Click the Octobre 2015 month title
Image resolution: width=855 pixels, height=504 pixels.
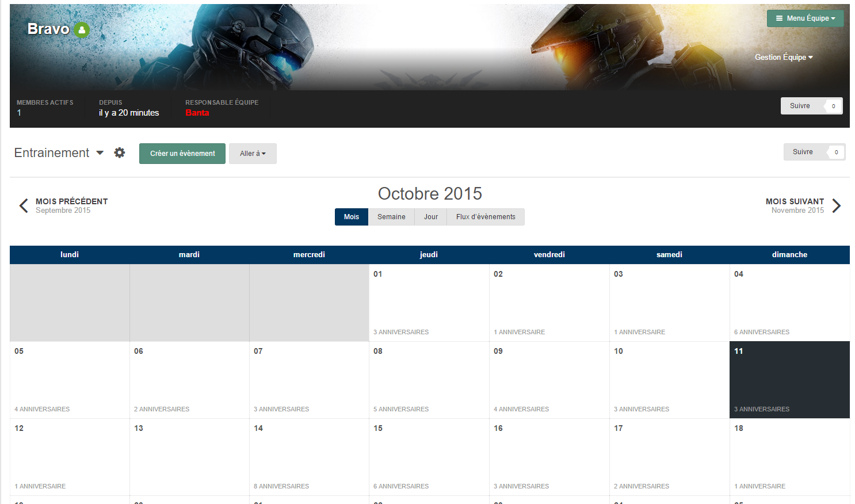[x=430, y=193]
